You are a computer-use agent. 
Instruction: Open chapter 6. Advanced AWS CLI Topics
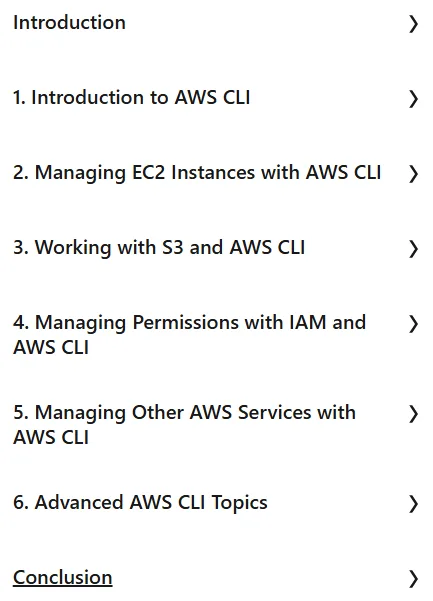140,502
